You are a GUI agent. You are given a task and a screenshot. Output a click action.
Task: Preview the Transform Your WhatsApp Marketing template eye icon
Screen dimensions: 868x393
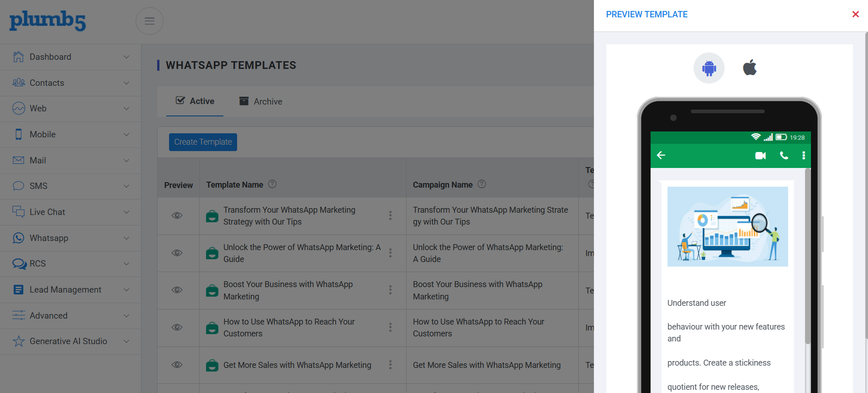click(x=177, y=215)
